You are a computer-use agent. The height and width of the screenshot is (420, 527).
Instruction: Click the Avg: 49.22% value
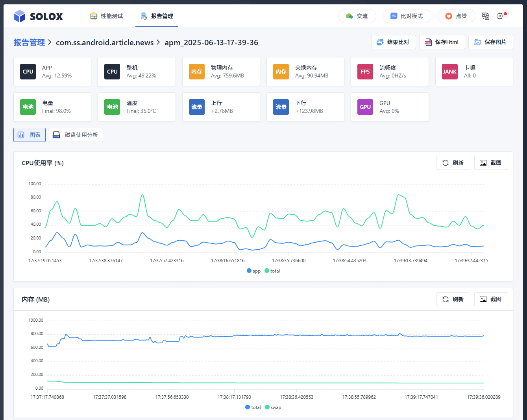tap(141, 76)
